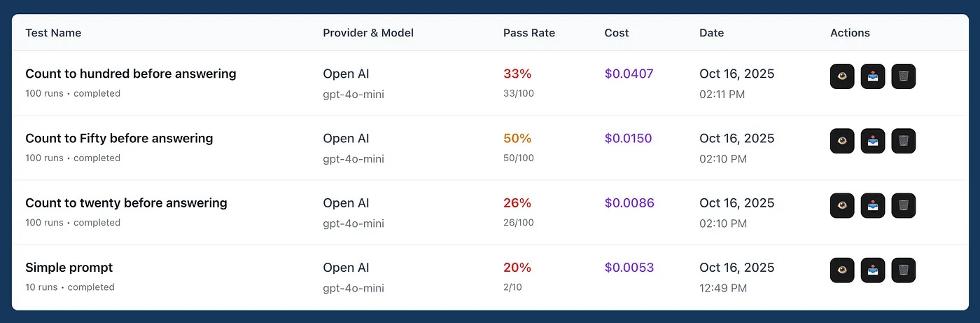Click eye icon for Count to Fifty test

click(842, 141)
